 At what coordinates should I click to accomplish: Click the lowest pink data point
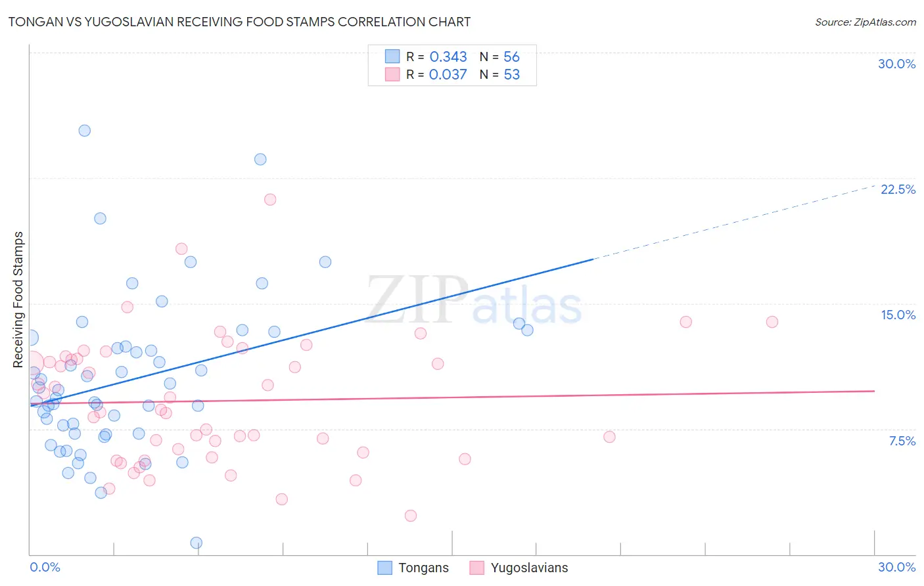pos(411,516)
